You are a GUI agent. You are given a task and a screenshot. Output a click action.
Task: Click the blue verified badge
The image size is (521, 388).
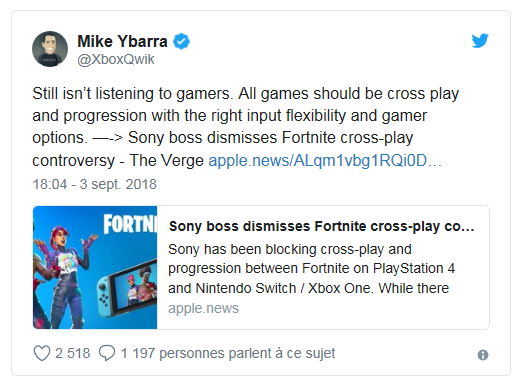point(181,41)
